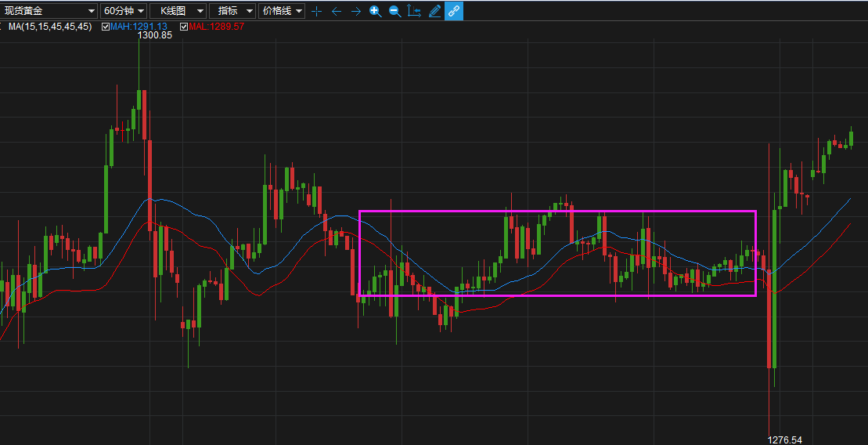Viewport: 868px width, 445px height.
Task: Toggle the chain link icon
Action: (454, 11)
